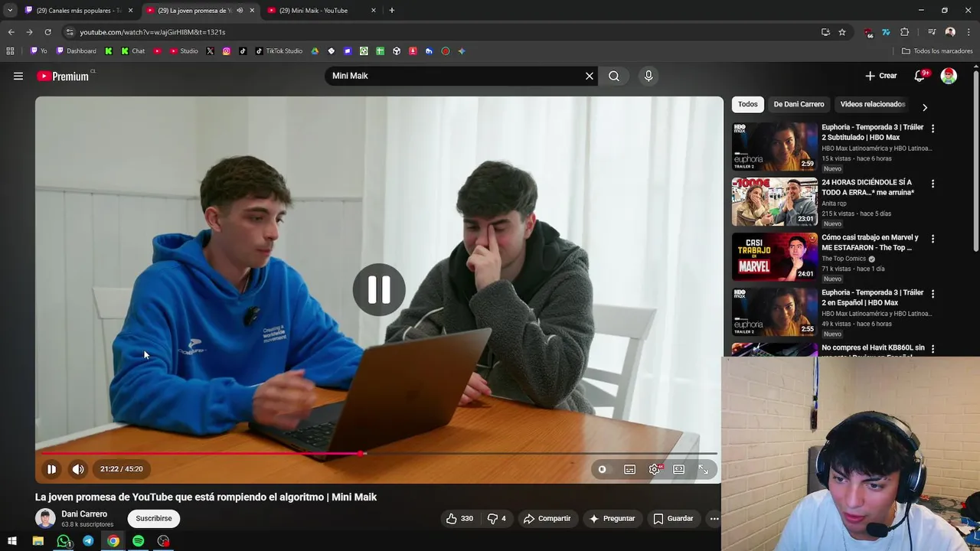Reload the current page

pos(47,32)
